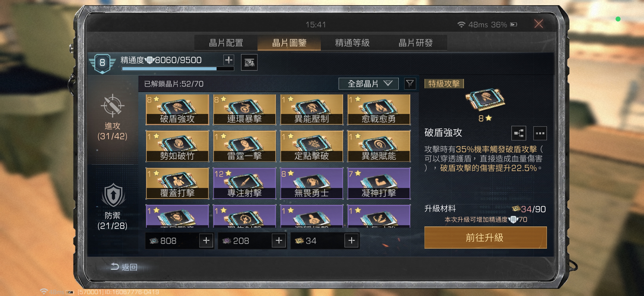Open the three-dots more options button
Screen dimensions: 644x296
(540, 133)
